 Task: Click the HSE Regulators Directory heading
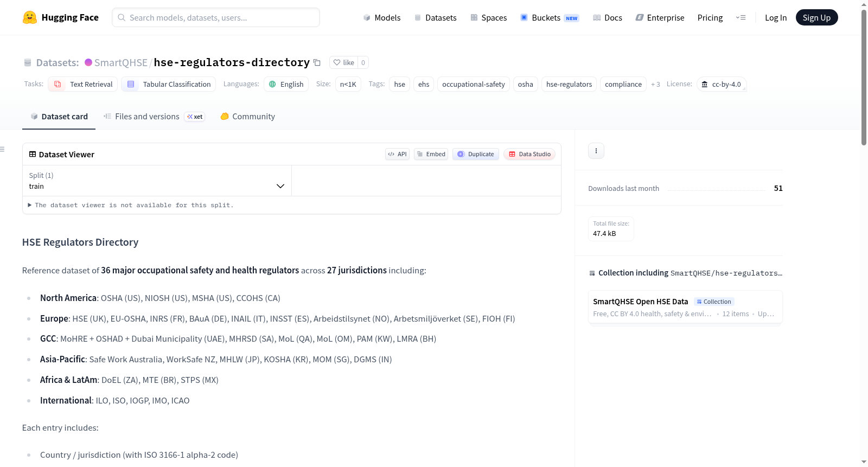80,242
